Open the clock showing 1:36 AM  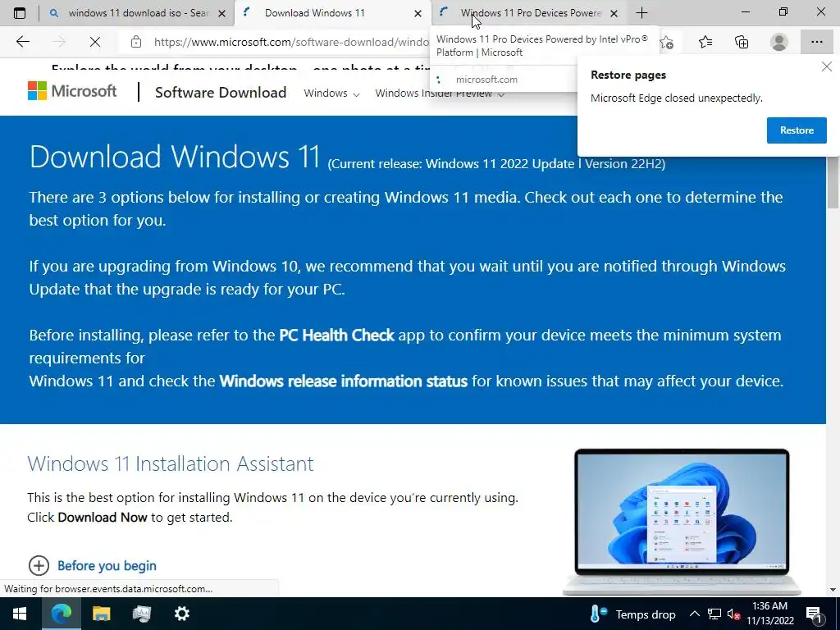click(x=769, y=614)
